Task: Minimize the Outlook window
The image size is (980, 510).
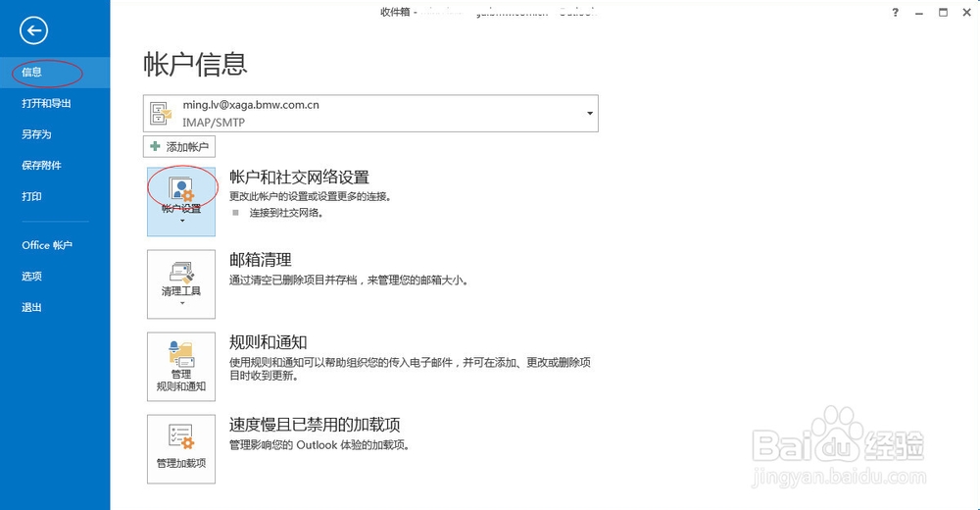Action: pyautogui.click(x=919, y=13)
